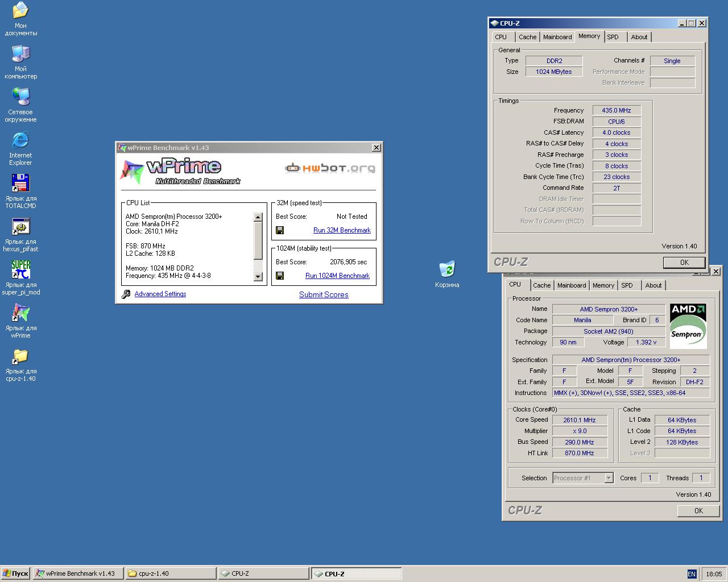Open Мой компьютер desktop icon
Image resolution: width=728 pixels, height=582 pixels.
pyautogui.click(x=20, y=54)
